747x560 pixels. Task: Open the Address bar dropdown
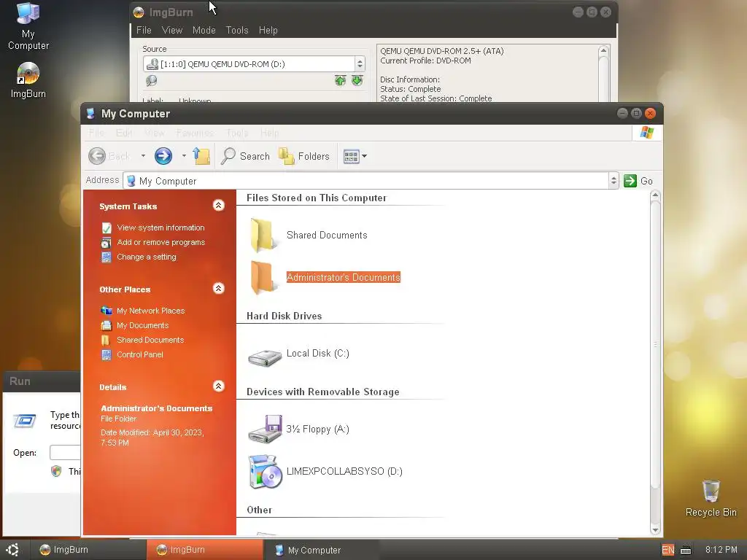coord(614,181)
